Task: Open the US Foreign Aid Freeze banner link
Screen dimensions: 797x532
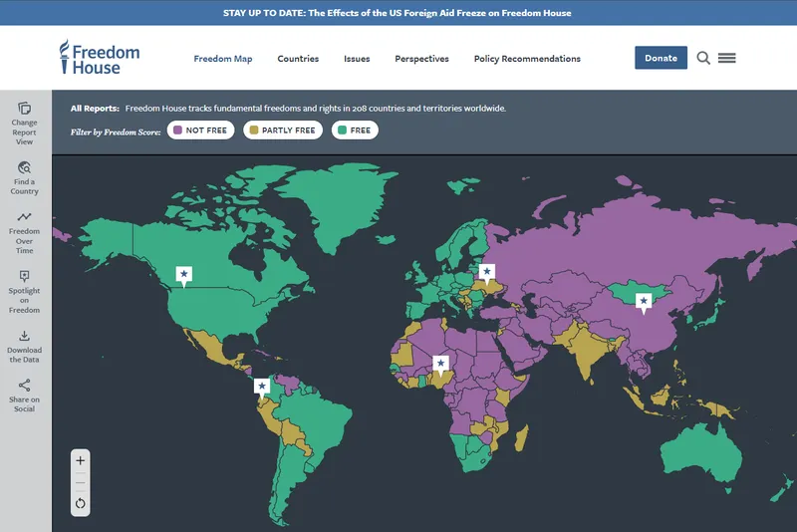Action: [398, 13]
